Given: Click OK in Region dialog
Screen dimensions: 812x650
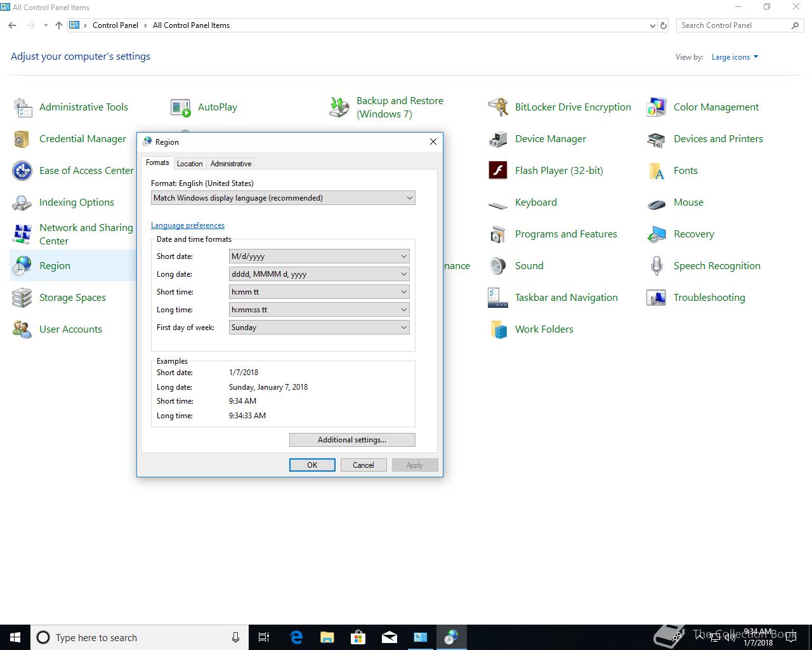Looking at the screenshot, I should [312, 465].
